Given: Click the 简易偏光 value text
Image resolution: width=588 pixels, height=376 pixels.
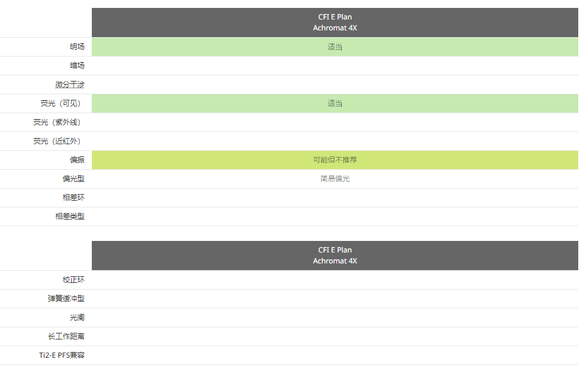Looking at the screenshot, I should 334,179.
